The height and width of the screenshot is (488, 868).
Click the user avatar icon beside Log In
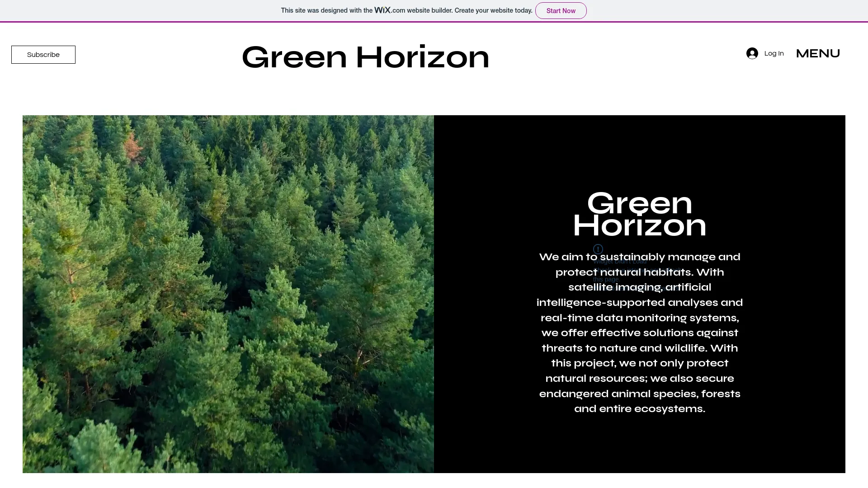tap(752, 53)
